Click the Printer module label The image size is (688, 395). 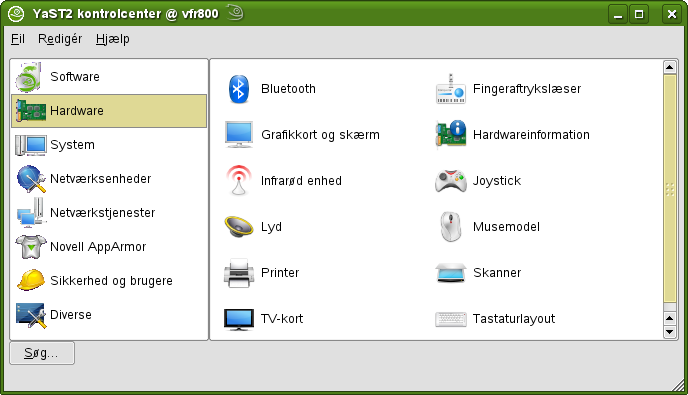pyautogui.click(x=280, y=273)
